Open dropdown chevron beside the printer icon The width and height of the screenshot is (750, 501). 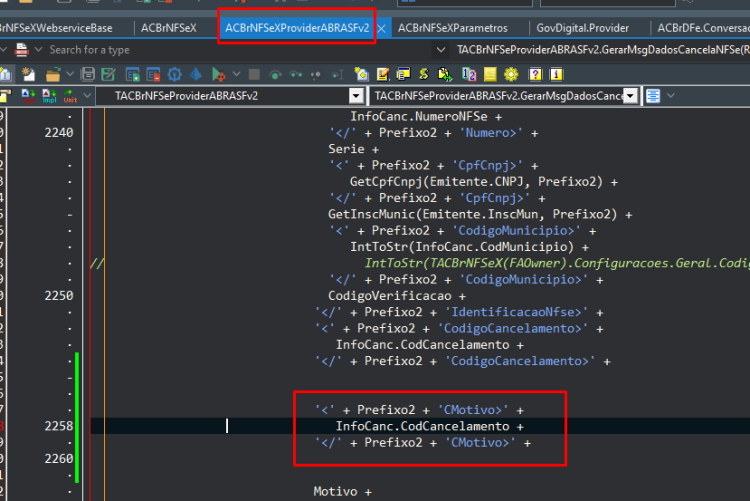click(39, 50)
